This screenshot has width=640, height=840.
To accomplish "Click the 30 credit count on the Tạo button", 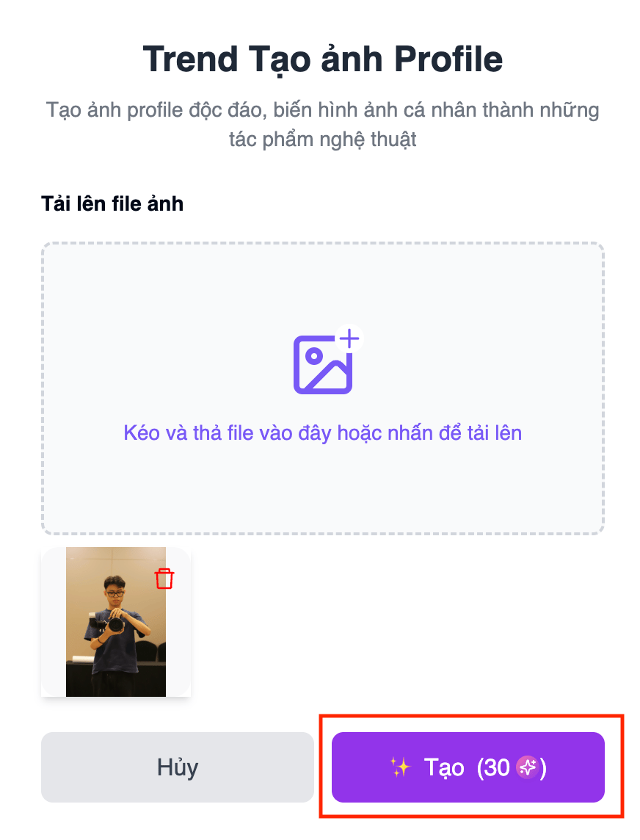I will click(497, 767).
